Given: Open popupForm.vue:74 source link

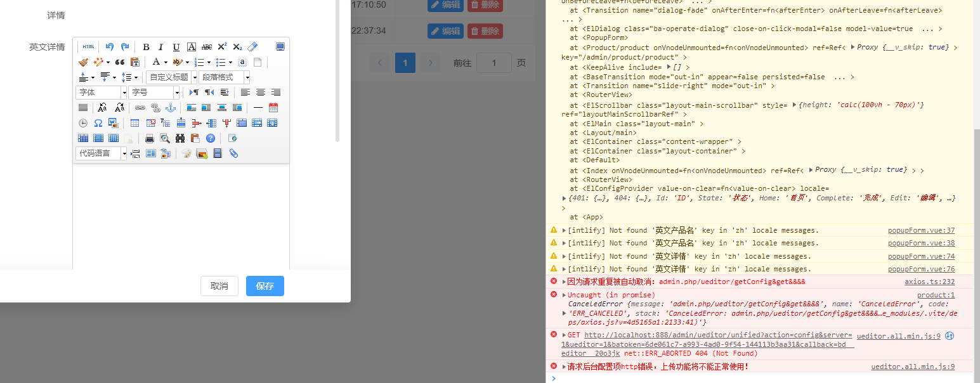Looking at the screenshot, I should tap(921, 256).
